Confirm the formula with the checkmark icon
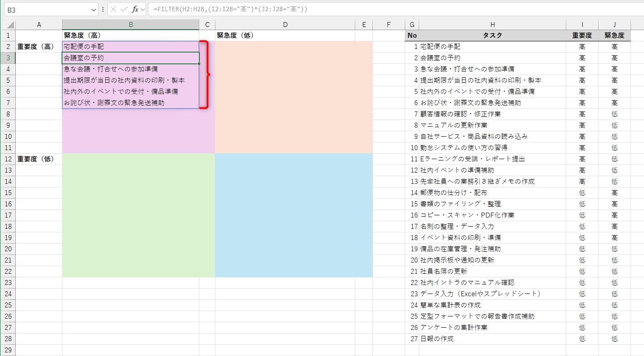The width and height of the screenshot is (644, 356). tap(124, 9)
